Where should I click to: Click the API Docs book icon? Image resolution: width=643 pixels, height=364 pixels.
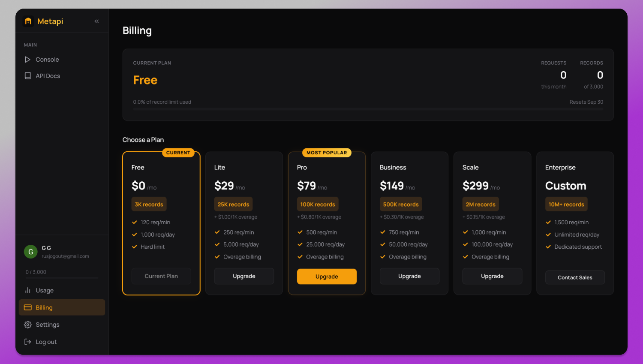(28, 76)
